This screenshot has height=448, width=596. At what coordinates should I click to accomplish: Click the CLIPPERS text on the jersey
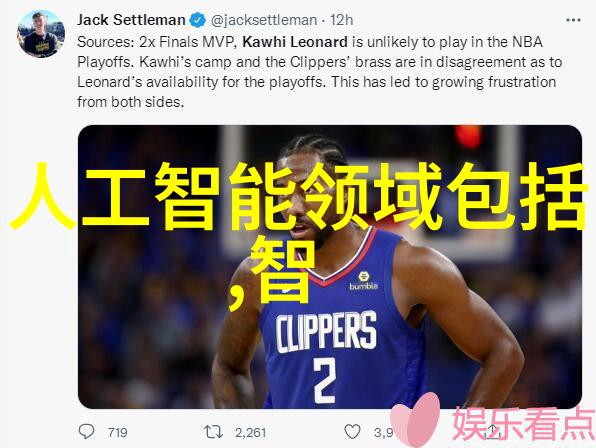(326, 332)
